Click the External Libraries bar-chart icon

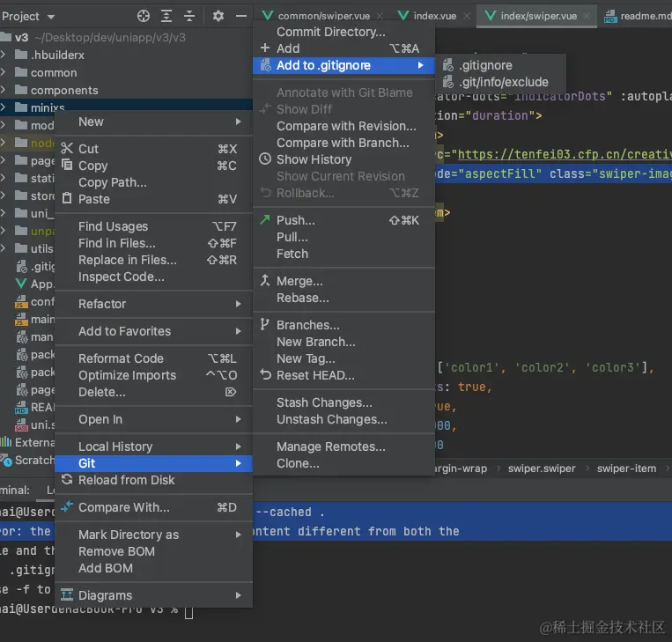point(5,442)
